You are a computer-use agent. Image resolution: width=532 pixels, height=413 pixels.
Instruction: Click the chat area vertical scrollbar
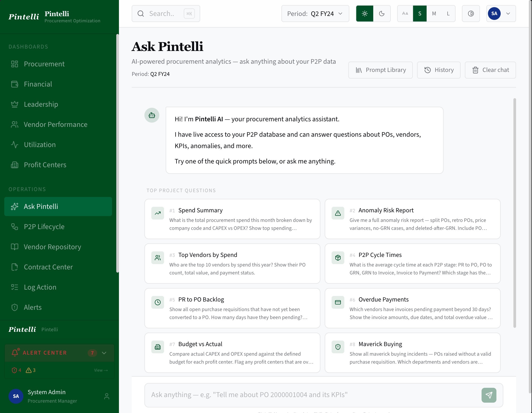514,213
